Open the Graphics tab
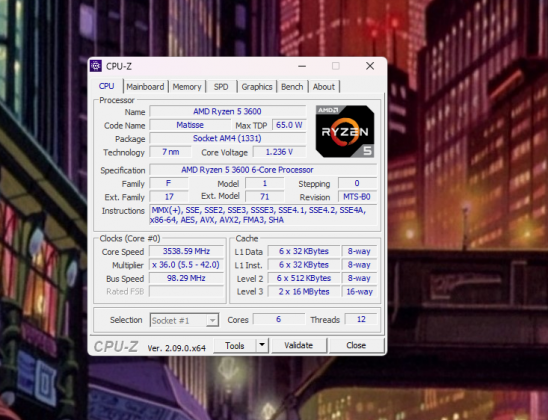 pos(257,87)
